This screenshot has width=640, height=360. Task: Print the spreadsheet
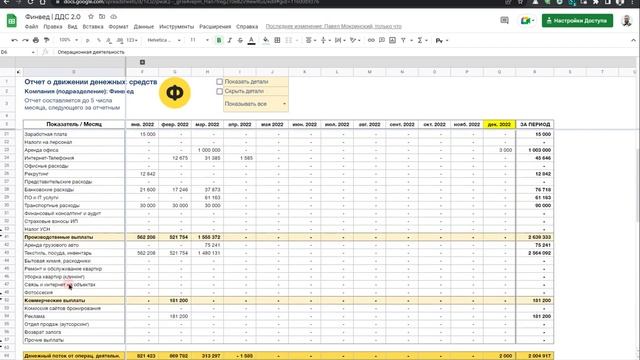coord(36,40)
